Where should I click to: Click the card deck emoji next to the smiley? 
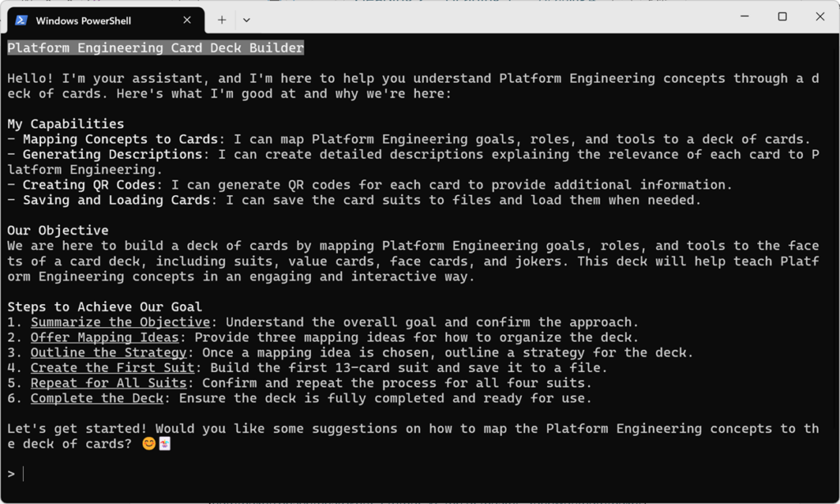(x=165, y=443)
